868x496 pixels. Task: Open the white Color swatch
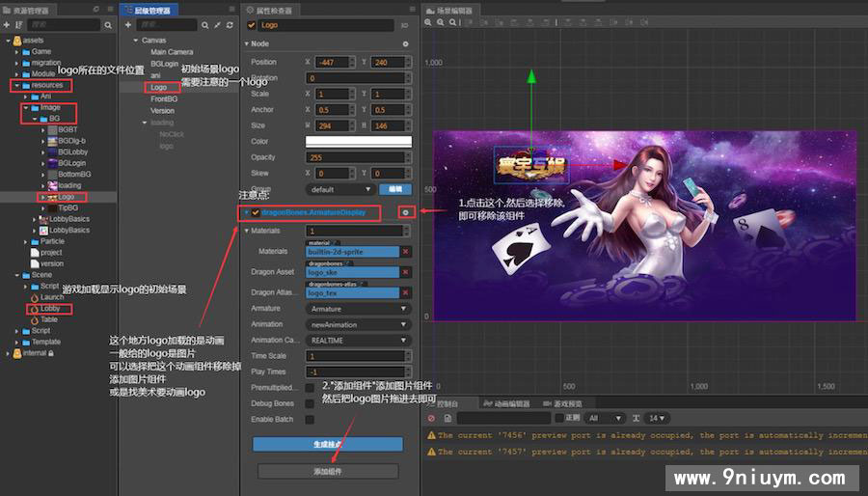[358, 142]
